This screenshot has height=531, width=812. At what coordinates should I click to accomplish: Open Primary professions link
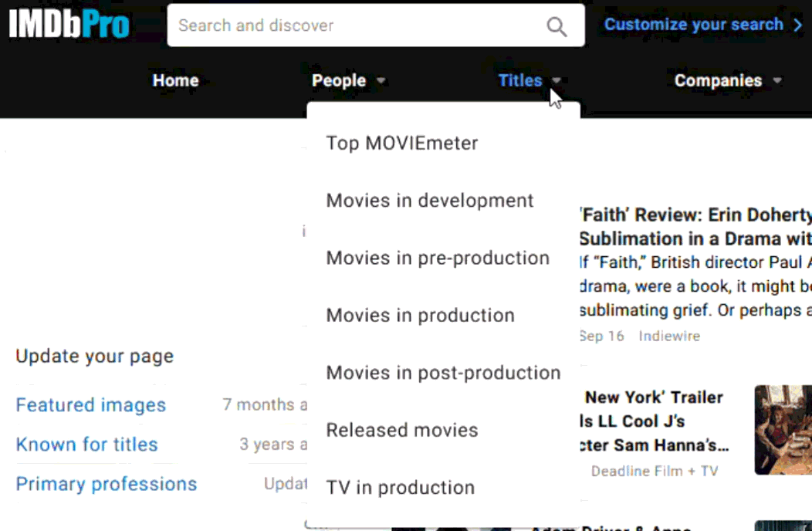[x=107, y=484]
